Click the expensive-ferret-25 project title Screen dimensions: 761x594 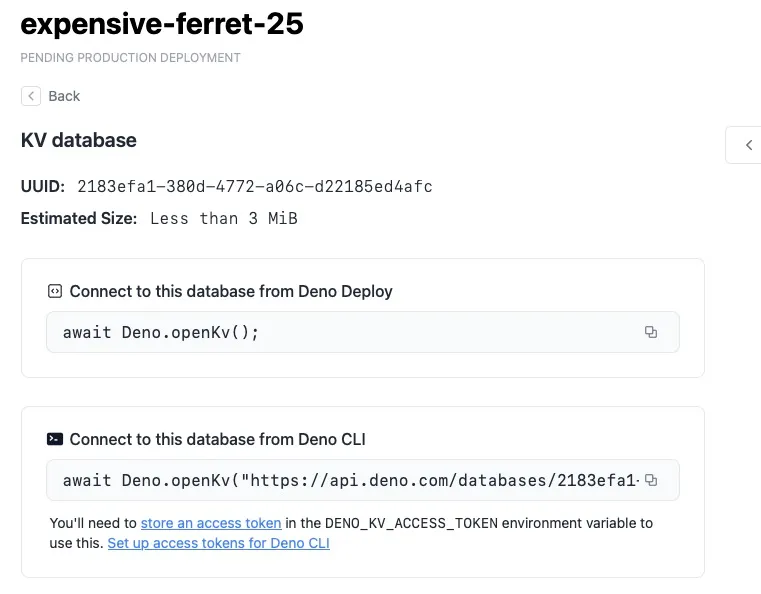click(162, 24)
